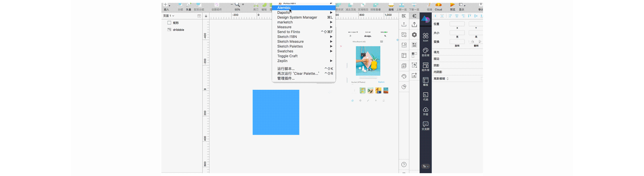Choose Design System Manager menu item
The width and height of the screenshot is (644, 176).
coord(304,17)
